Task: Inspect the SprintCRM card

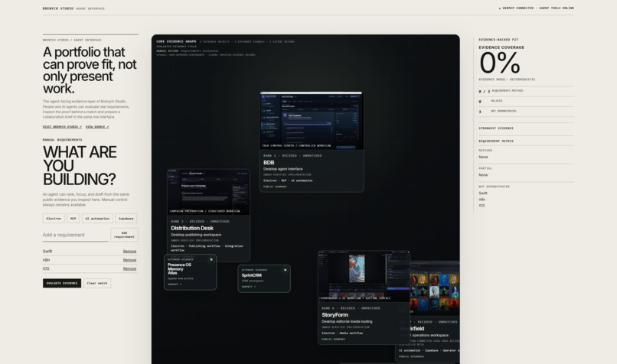Action: (249, 287)
